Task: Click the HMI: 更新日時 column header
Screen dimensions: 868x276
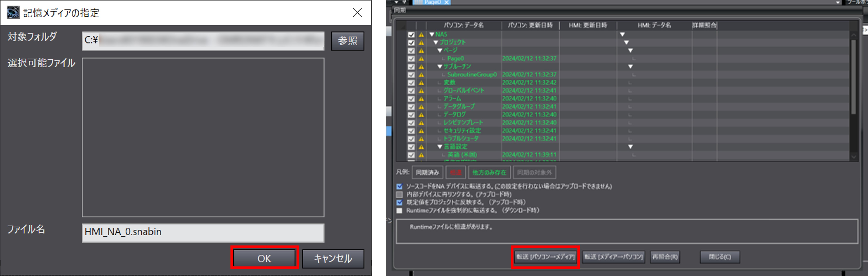Action: click(x=588, y=25)
